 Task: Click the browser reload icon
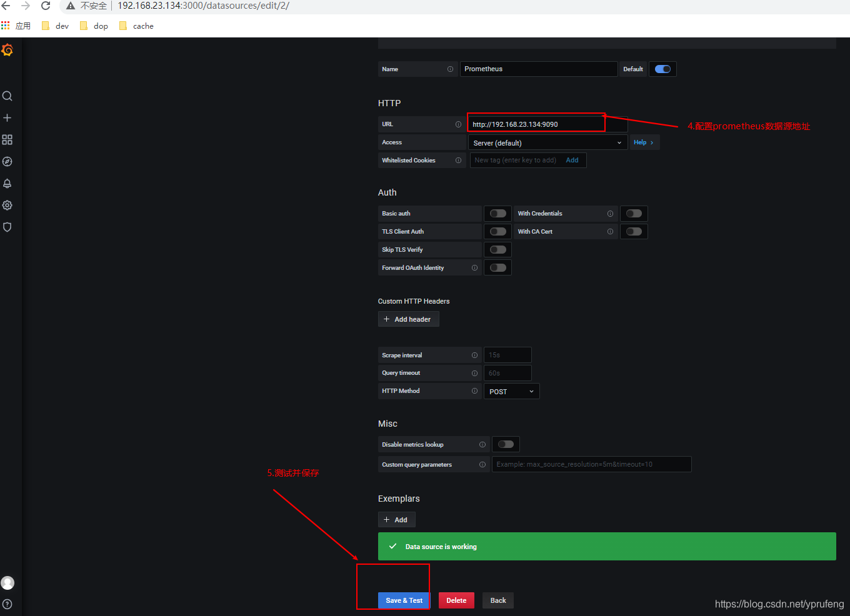point(46,6)
